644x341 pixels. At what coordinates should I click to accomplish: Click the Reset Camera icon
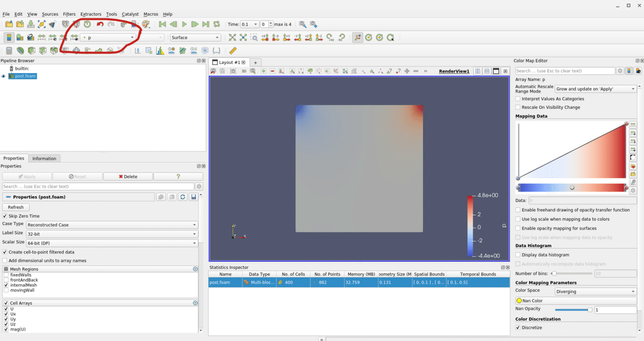[232, 38]
